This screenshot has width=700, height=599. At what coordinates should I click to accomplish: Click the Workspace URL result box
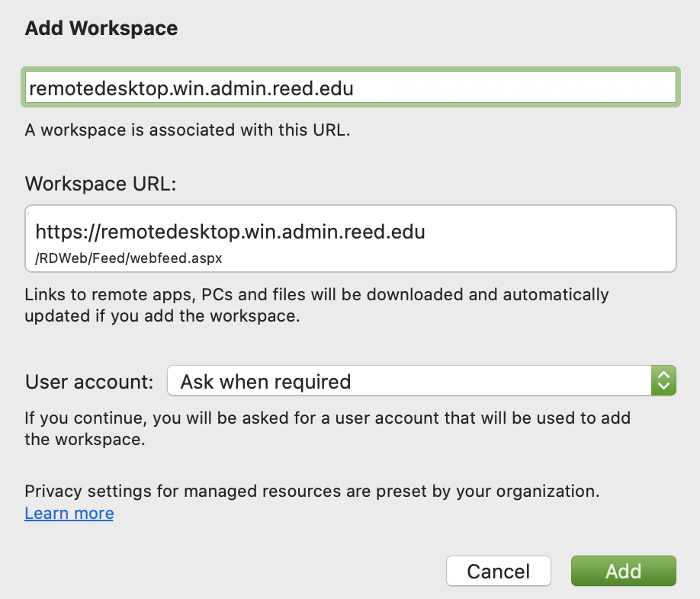click(x=351, y=239)
